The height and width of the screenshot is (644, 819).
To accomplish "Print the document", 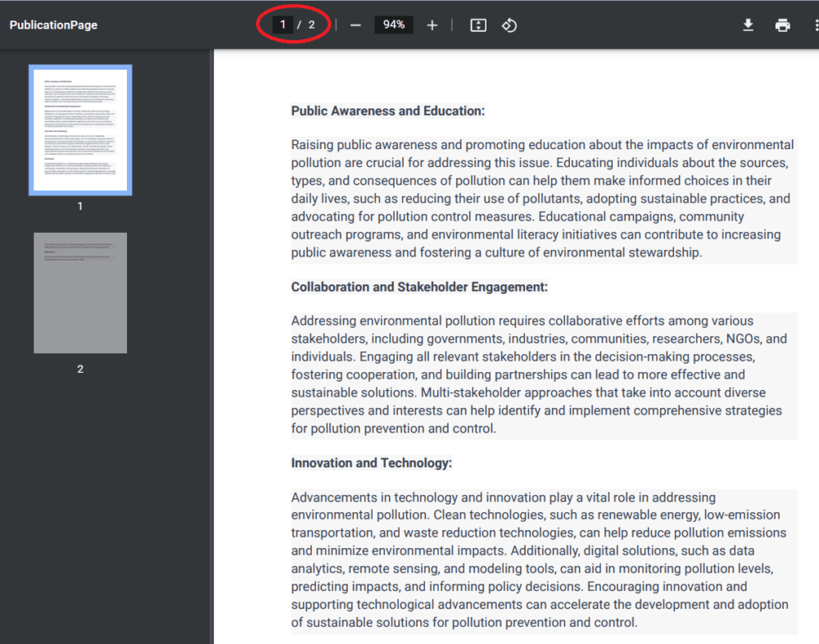I will click(x=782, y=25).
